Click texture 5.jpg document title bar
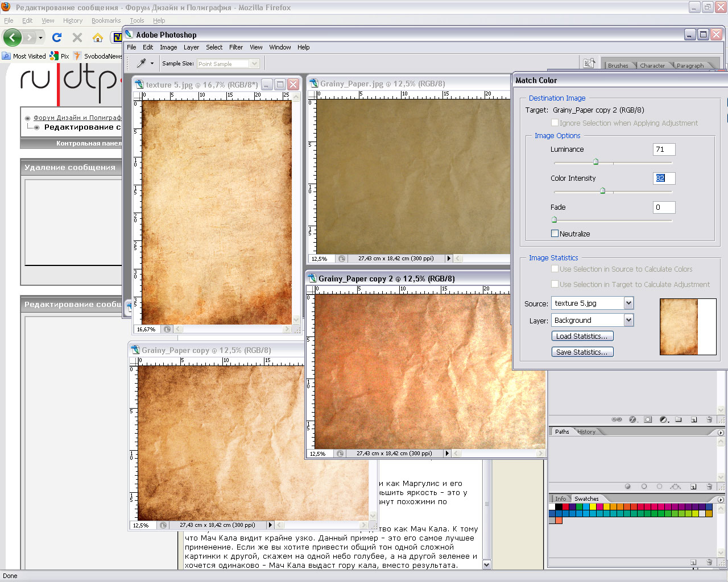728x582 pixels. tap(216, 84)
